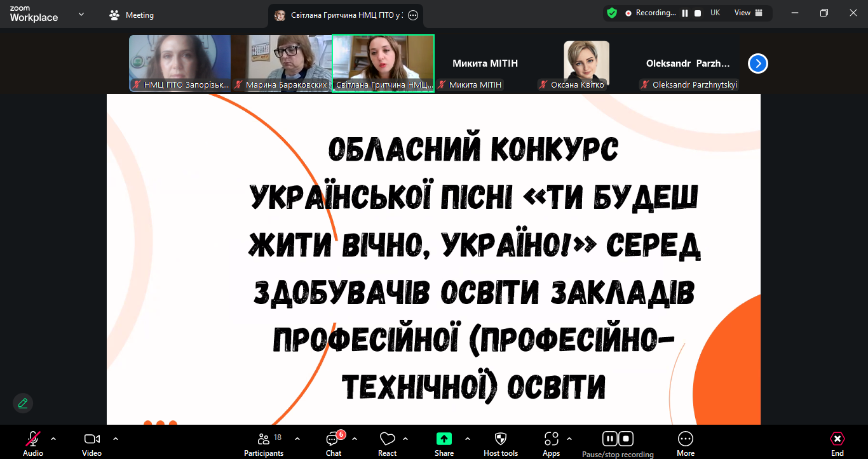This screenshot has width=868, height=459.
Task: Stop recording in the top Recording indicator
Action: tap(698, 13)
